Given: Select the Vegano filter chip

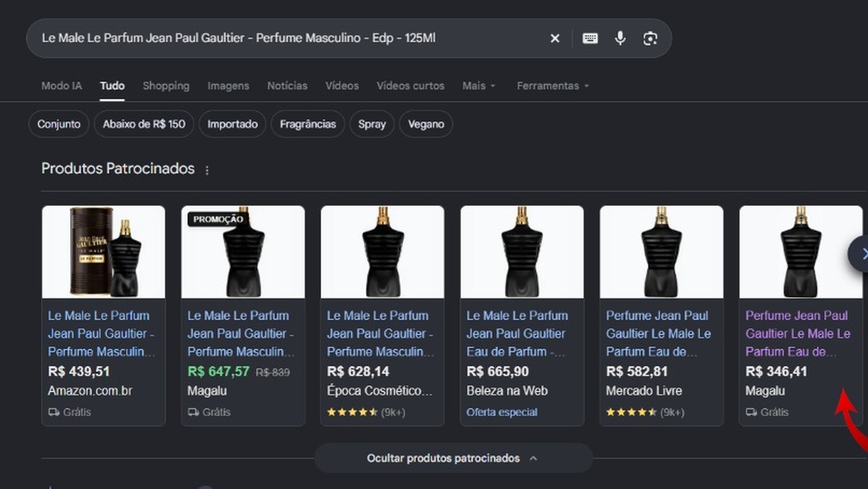Looking at the screenshot, I should 426,124.
